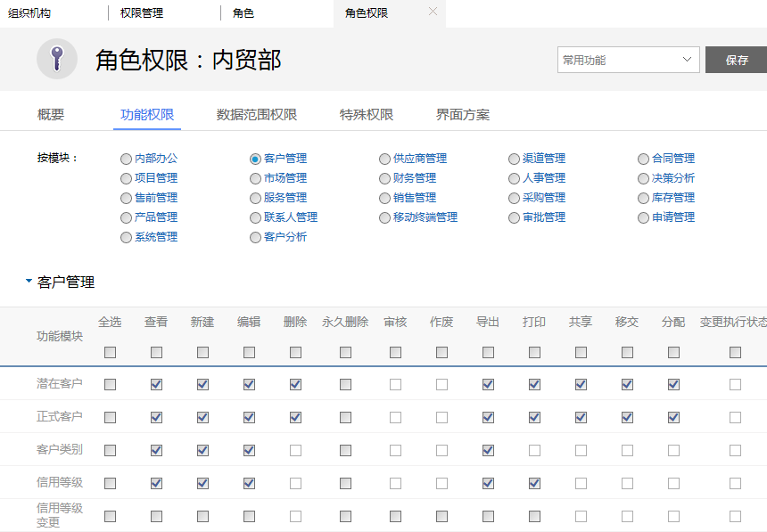Open the 特殊权限 tab
This screenshot has height=532, width=767.
pyautogui.click(x=367, y=114)
